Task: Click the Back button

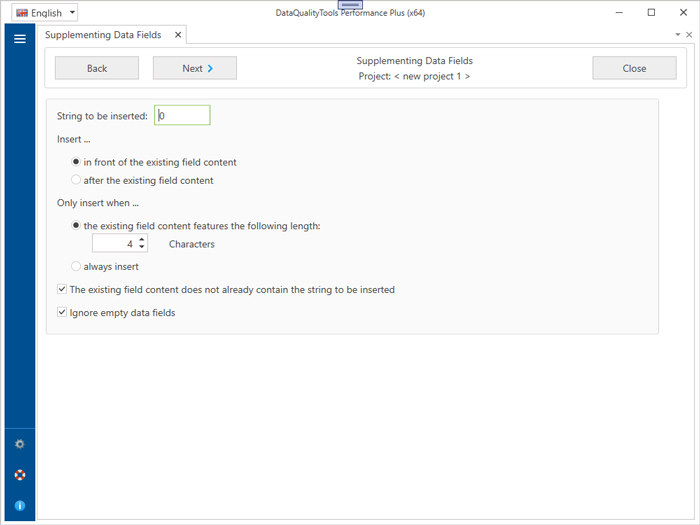Action: coord(97,68)
